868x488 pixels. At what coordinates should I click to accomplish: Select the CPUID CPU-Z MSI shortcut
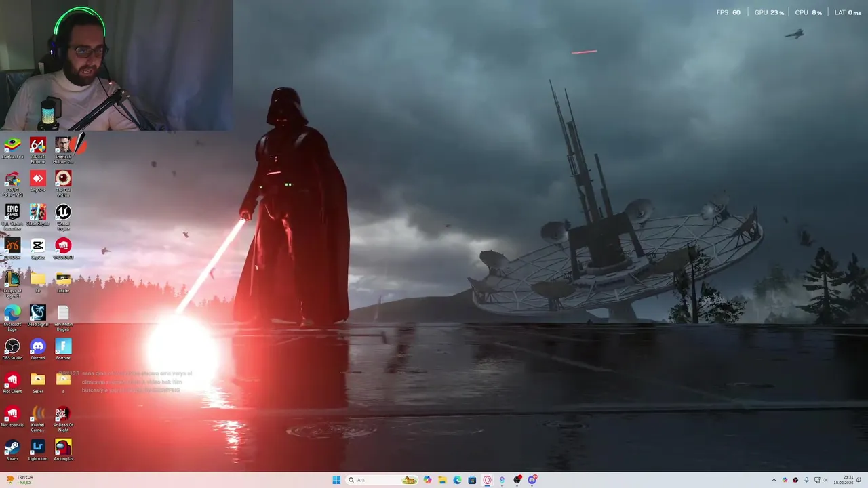point(12,184)
